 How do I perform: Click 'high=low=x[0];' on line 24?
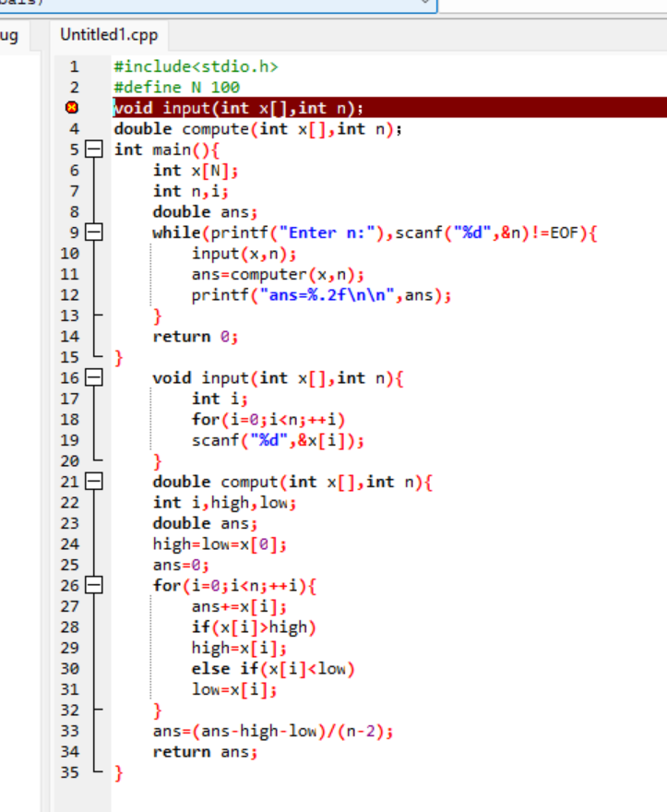tap(220, 544)
